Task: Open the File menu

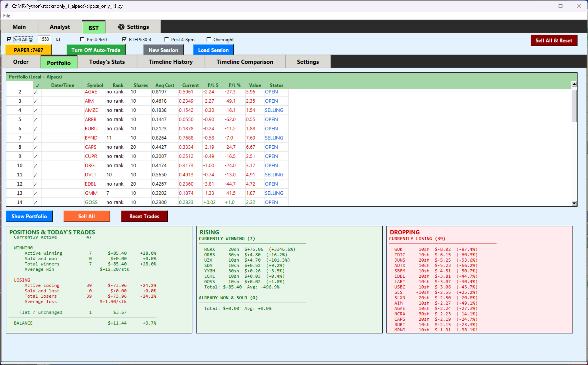Action: tap(7, 16)
